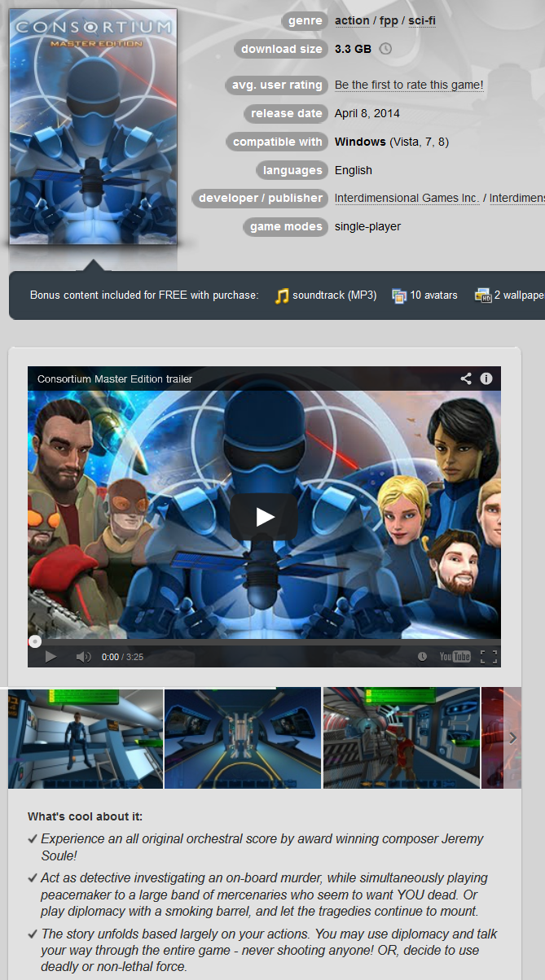
Task: Click the 10 avatars icon
Action: pos(399,295)
